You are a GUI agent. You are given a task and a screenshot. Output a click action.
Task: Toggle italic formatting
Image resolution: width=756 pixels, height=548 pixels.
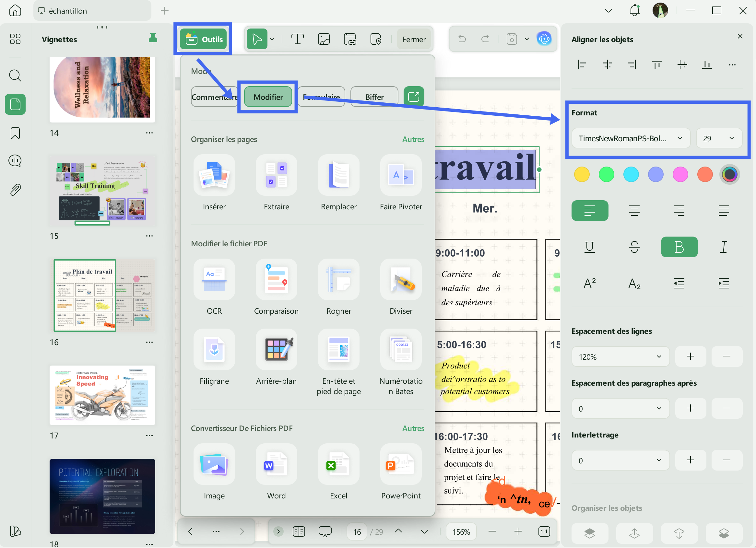click(x=724, y=247)
